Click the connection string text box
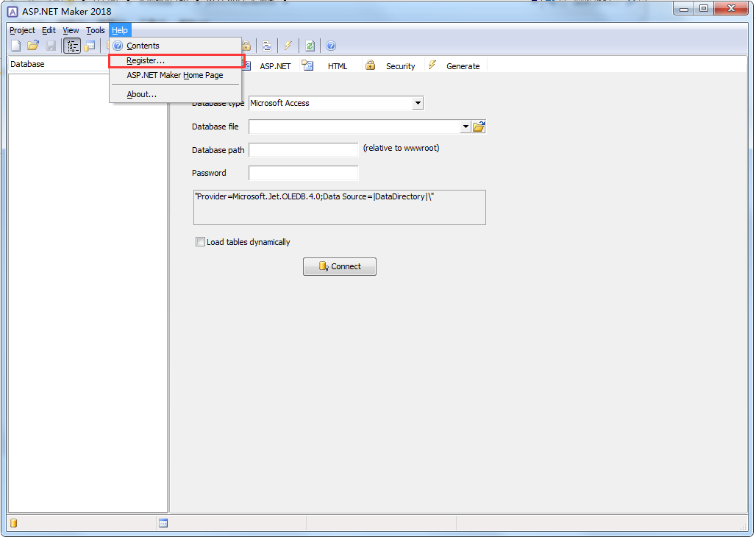 pos(340,207)
